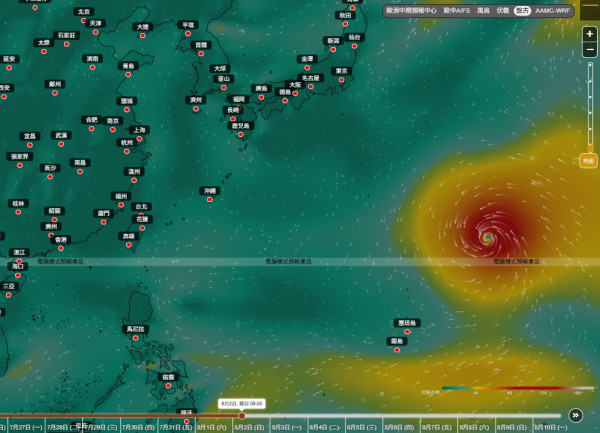Click the 長沙 city label
The height and width of the screenshot is (433, 600).
coord(50,168)
